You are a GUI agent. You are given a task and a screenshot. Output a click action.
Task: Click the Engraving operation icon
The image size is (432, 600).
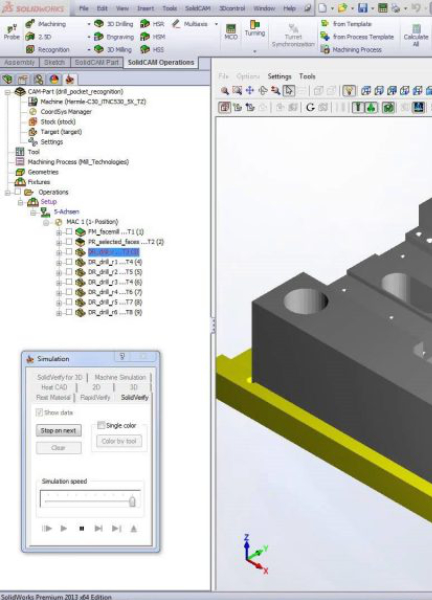(99, 37)
